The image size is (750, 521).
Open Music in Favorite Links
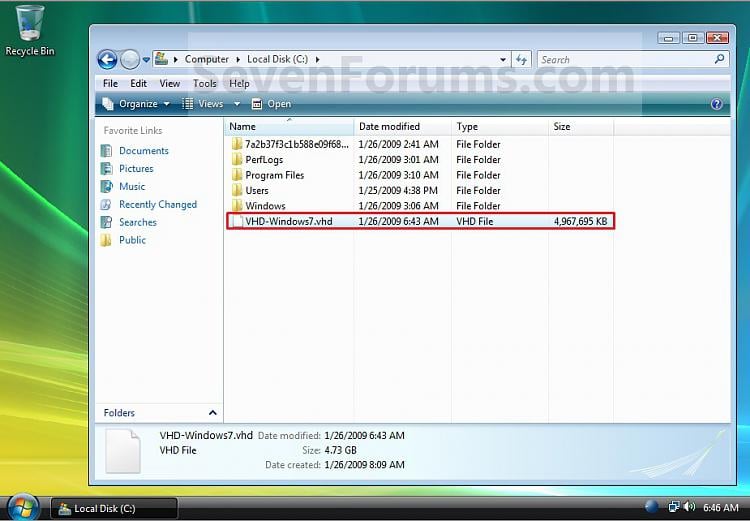pyautogui.click(x=132, y=187)
